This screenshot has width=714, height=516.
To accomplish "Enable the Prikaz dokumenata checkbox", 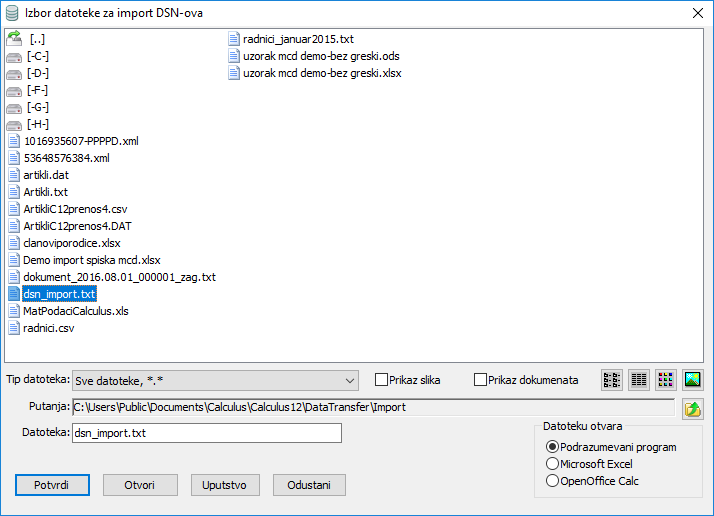I will click(x=480, y=380).
